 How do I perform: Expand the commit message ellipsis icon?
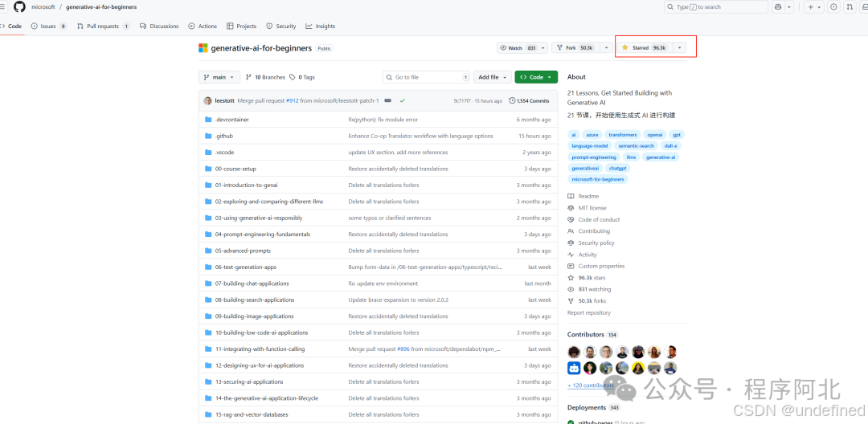click(387, 100)
